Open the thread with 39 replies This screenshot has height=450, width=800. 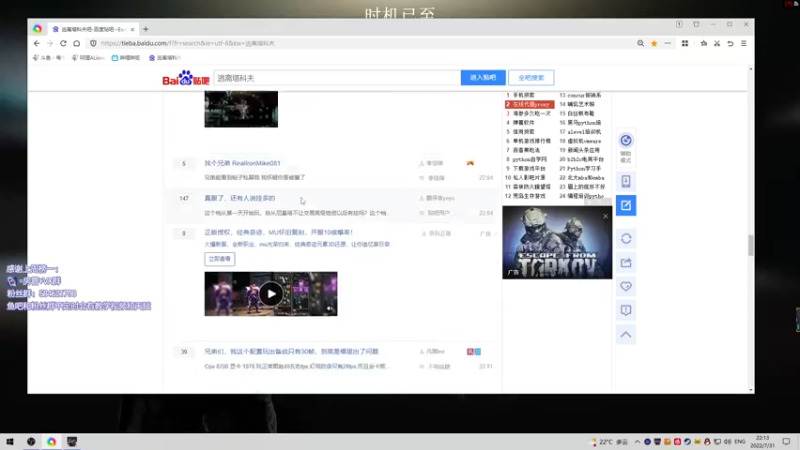(x=291, y=352)
